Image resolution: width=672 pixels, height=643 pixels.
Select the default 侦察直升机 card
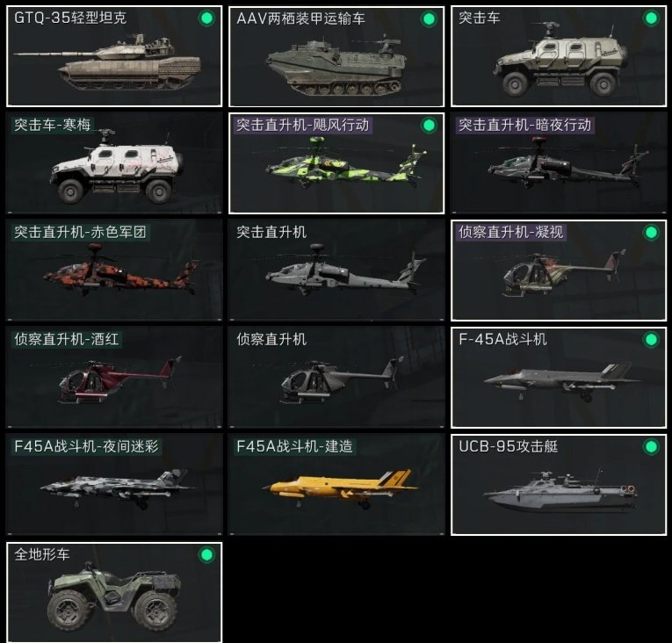click(x=336, y=378)
